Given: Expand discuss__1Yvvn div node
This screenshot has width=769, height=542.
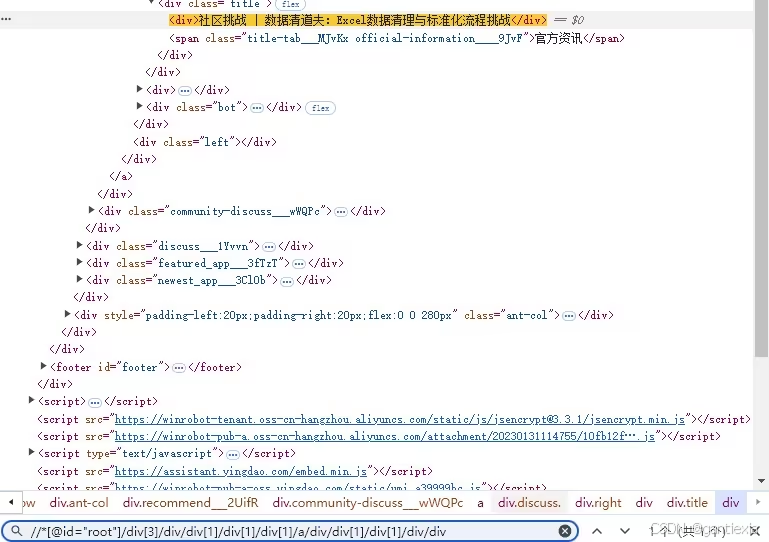Looking at the screenshot, I should [79, 245].
